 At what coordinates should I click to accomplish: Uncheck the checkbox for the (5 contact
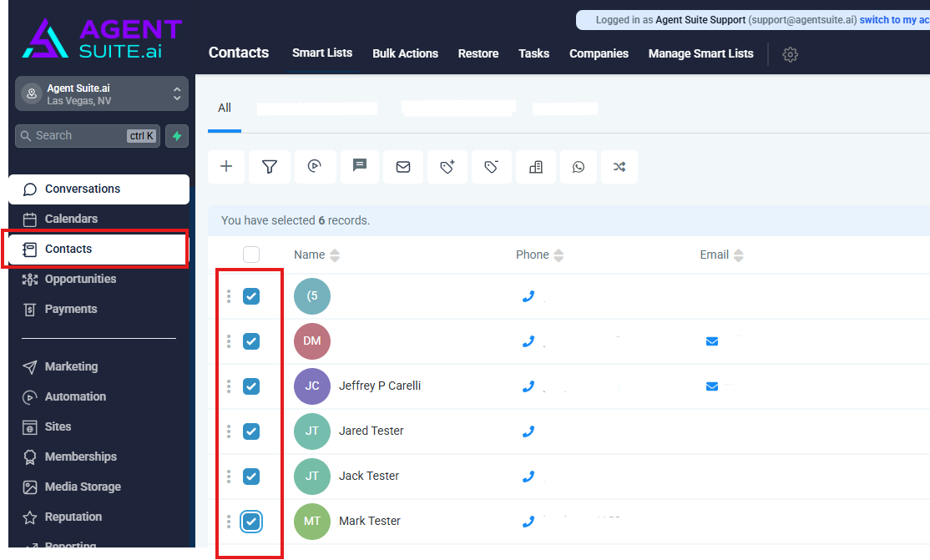(251, 296)
